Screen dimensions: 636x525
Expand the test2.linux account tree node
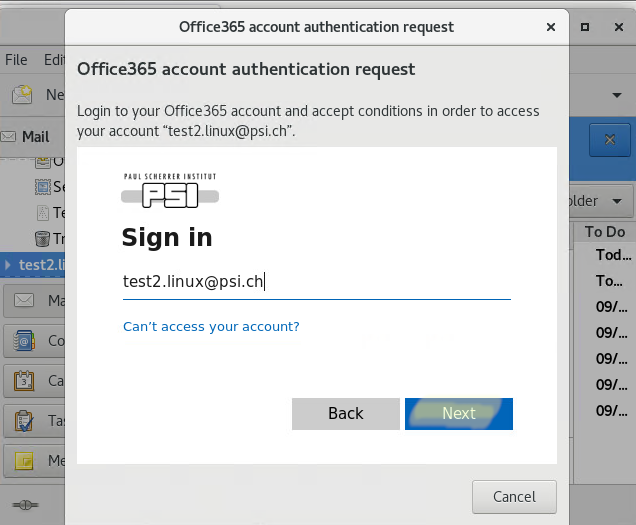point(9,265)
